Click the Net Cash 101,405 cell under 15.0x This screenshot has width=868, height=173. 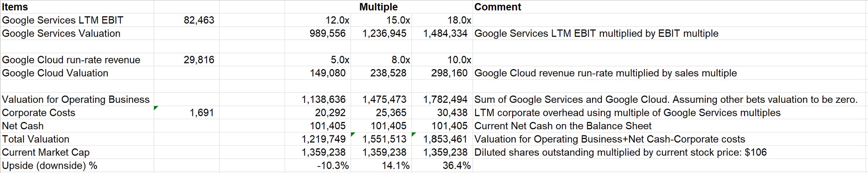pyautogui.click(x=381, y=126)
